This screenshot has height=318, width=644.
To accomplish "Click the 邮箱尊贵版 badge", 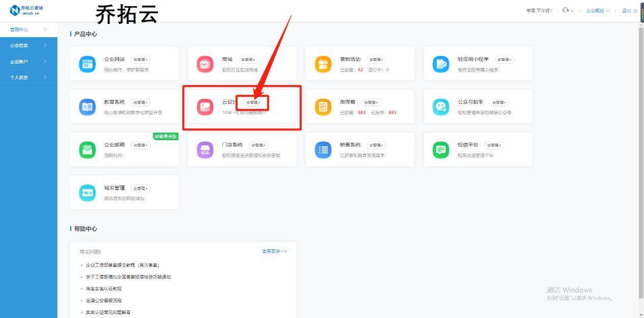I will (x=166, y=137).
